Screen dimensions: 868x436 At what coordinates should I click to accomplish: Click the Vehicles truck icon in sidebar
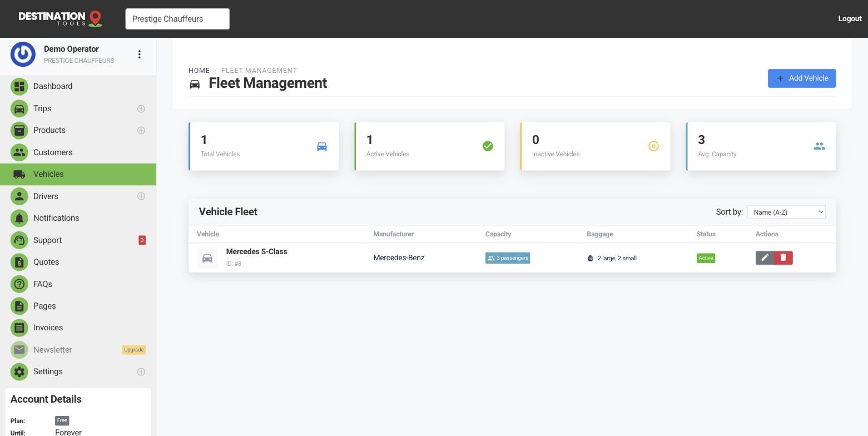click(x=19, y=174)
